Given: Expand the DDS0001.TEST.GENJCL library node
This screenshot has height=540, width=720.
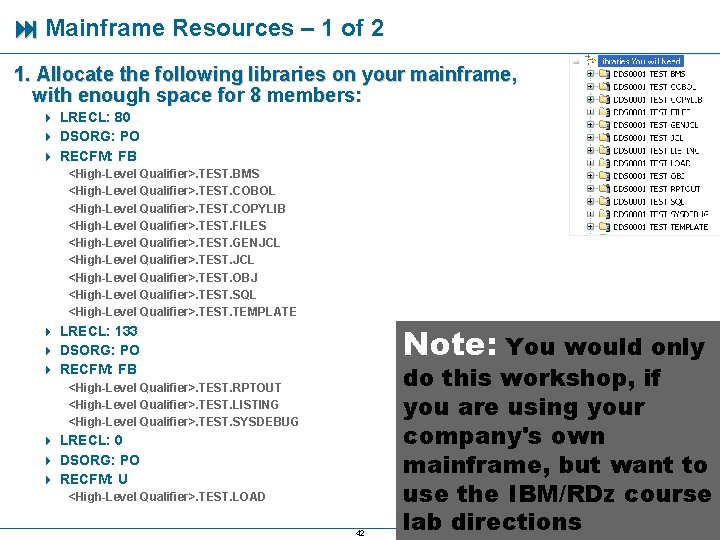Looking at the screenshot, I should [591, 125].
